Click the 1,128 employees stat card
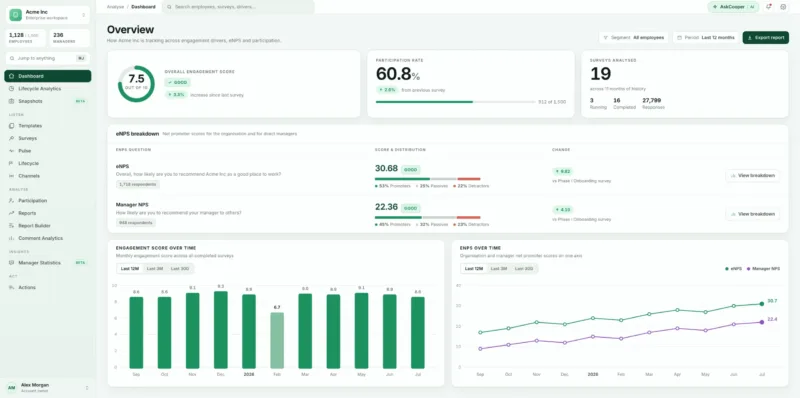The image size is (800, 398). tap(26, 38)
